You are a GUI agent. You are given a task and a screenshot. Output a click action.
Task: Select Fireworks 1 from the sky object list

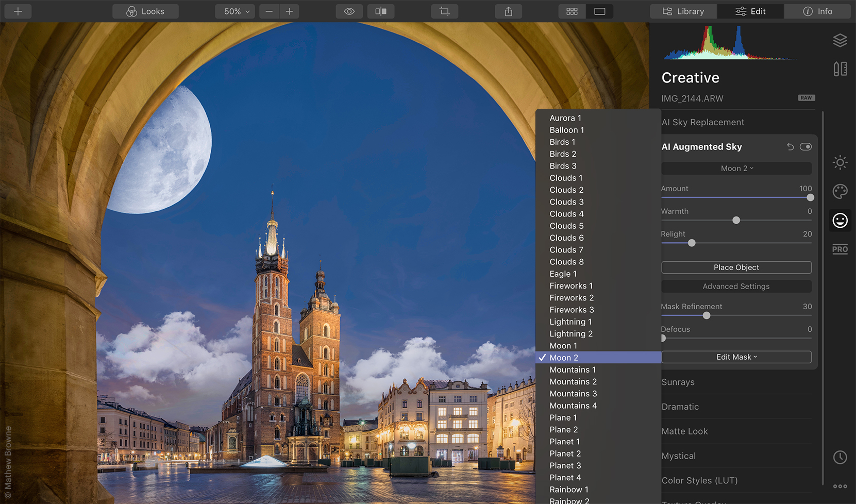571,285
